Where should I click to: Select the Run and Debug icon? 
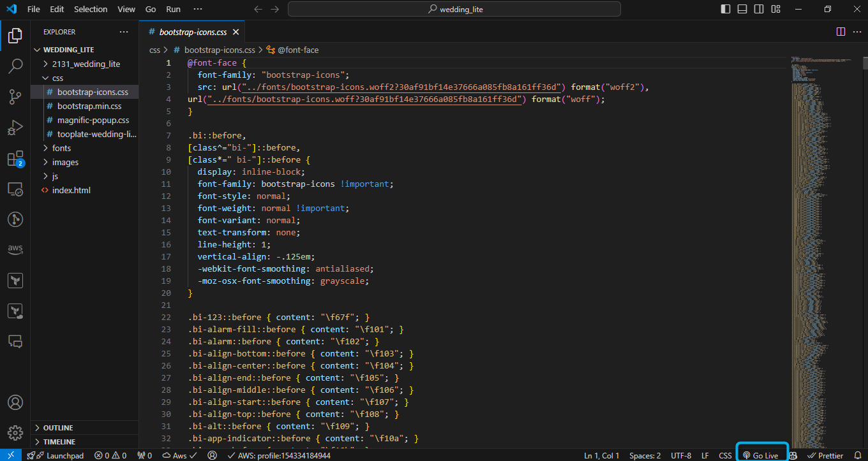[15, 127]
